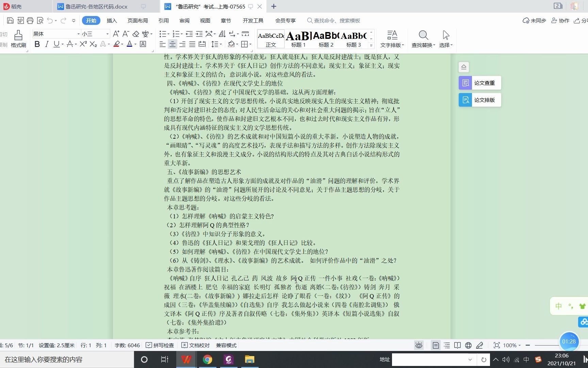The width and height of the screenshot is (588, 368).
Task: Open the numbered list dropdown
Action: click(182, 34)
